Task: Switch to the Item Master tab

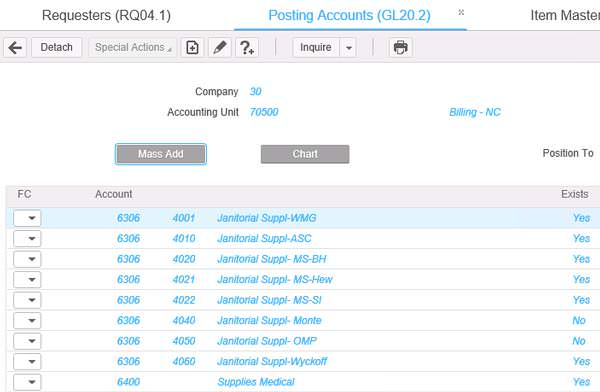Action: click(x=565, y=15)
